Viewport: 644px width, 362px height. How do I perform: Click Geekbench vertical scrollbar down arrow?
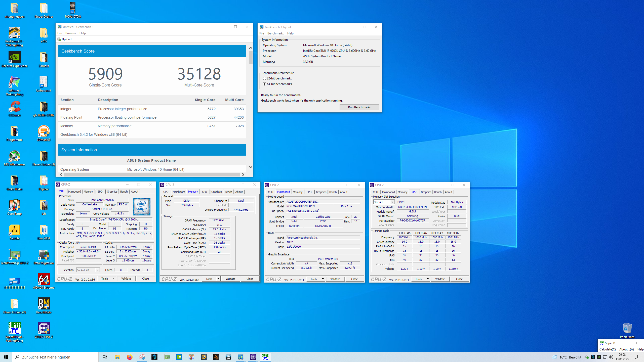(x=251, y=167)
